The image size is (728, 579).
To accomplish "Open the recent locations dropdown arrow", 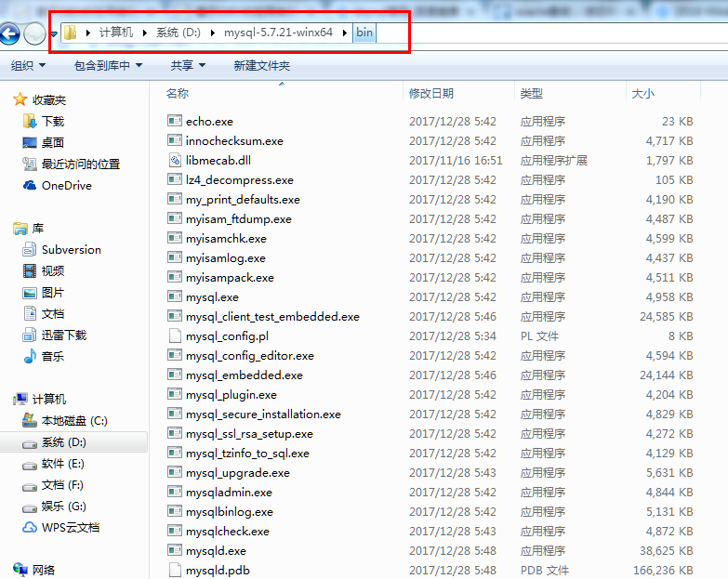I will point(54,33).
